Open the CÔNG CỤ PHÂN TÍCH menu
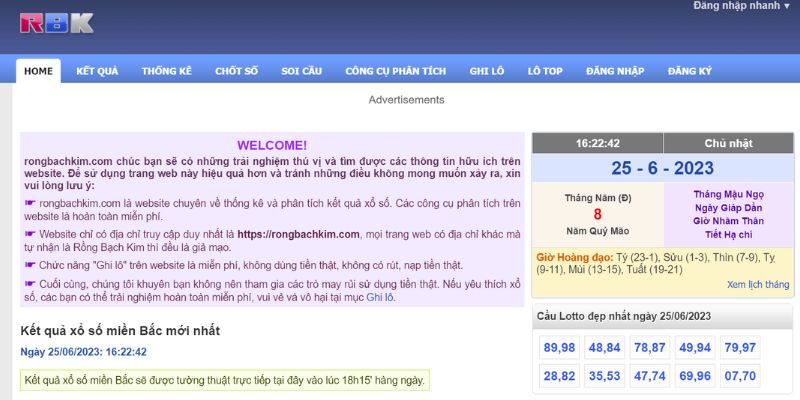The width and height of the screenshot is (800, 400). coord(395,71)
